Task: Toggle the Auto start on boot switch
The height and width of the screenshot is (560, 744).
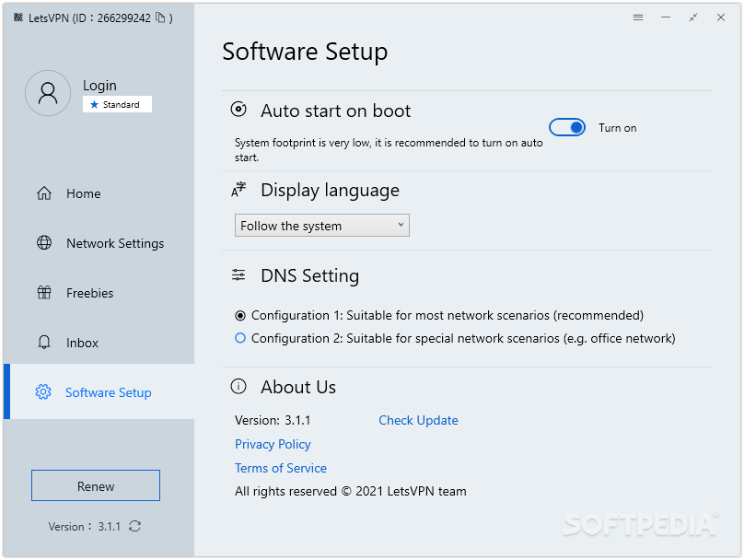Action: coord(567,128)
